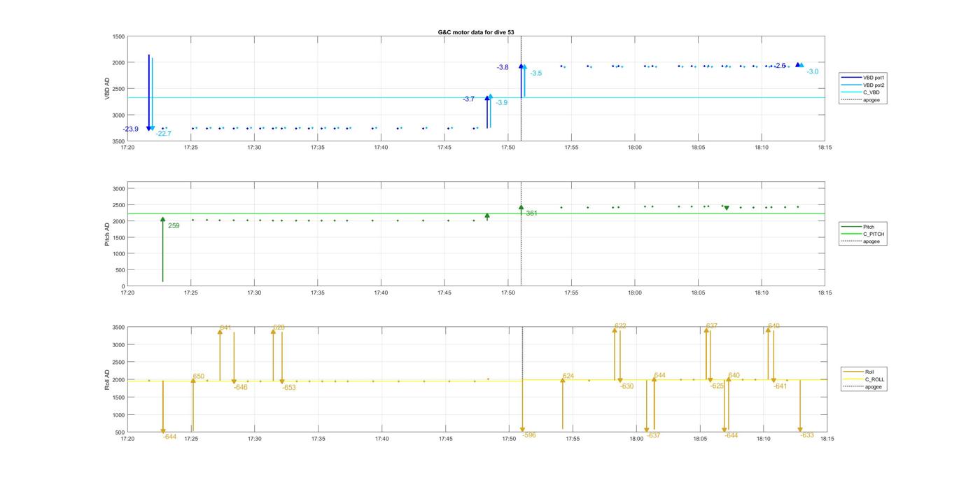Viewport: 980px width, 485px height.
Task: Click the '650' roll data label
Action: coord(199,377)
